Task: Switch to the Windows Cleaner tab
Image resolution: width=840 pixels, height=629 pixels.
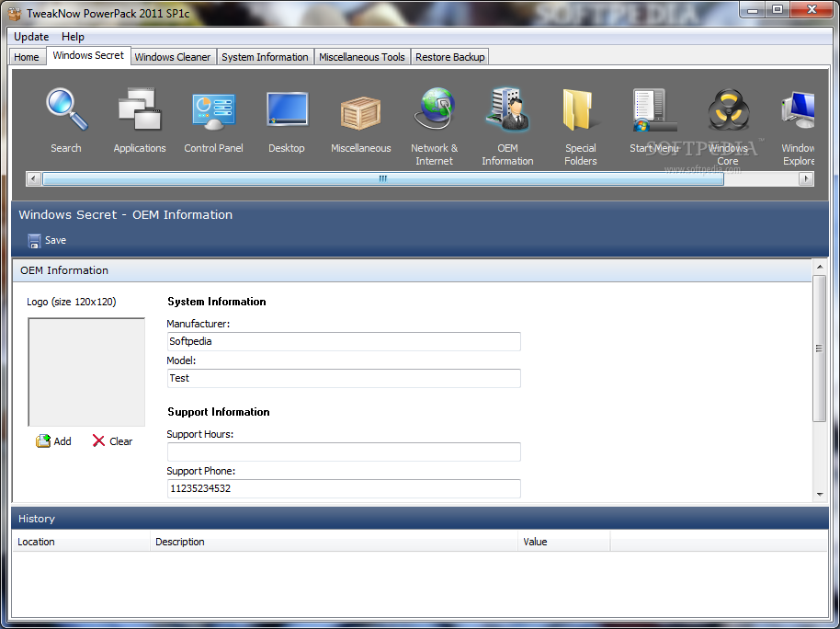Action: click(x=173, y=57)
